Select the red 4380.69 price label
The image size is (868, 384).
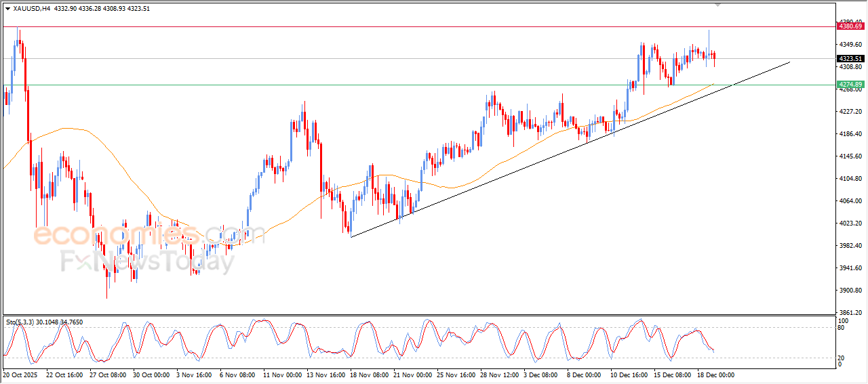(x=850, y=26)
